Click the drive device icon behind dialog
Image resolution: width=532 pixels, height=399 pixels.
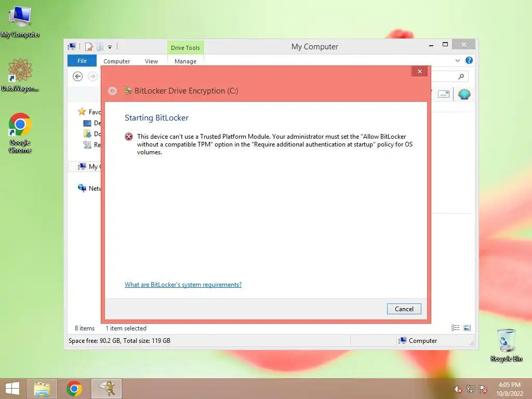[444, 94]
